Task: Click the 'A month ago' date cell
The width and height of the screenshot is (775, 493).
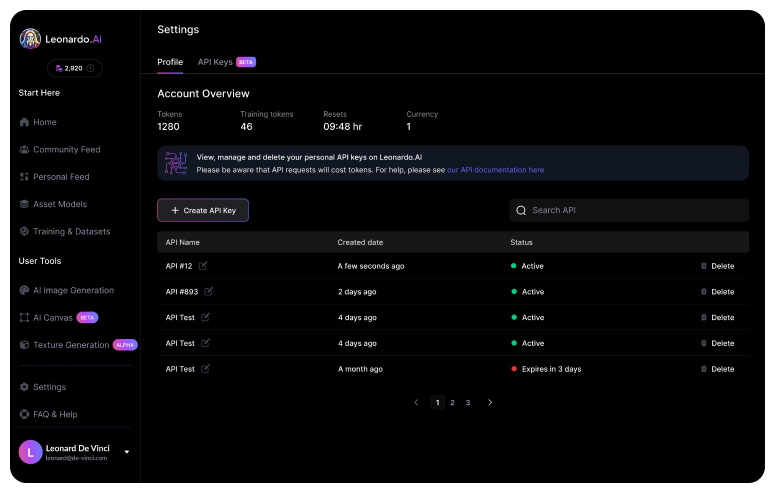Action: (360, 369)
